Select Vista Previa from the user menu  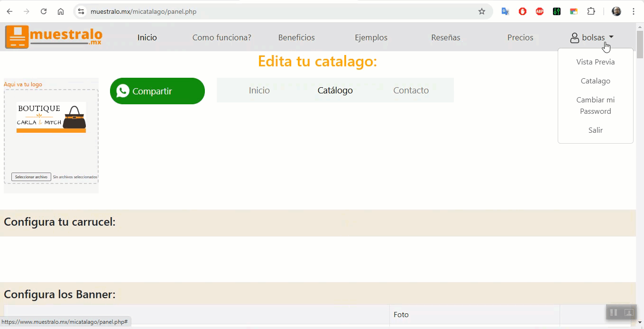point(595,62)
